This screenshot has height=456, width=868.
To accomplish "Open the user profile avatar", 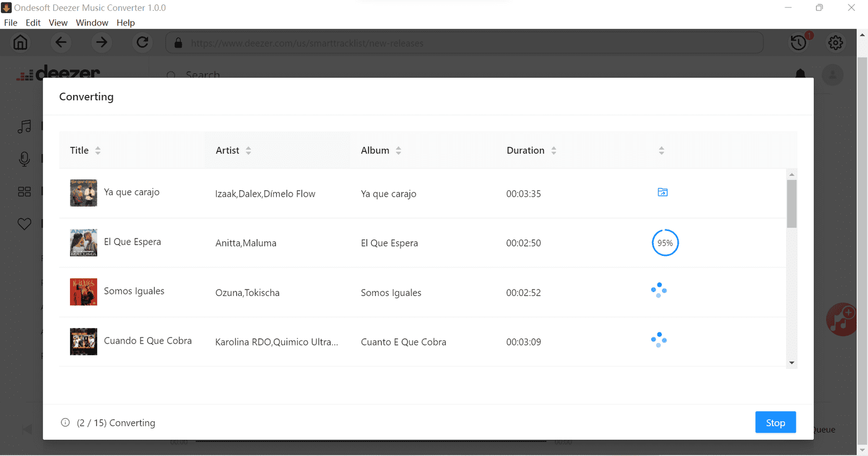I will click(x=833, y=75).
